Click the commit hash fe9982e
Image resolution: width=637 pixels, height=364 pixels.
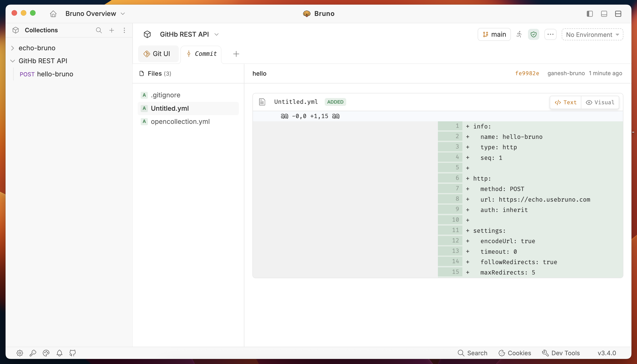coord(527,73)
